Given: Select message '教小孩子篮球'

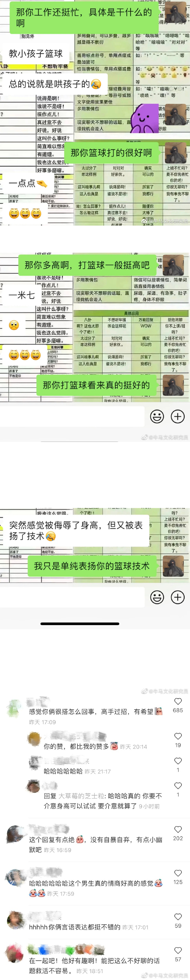Looking at the screenshot, I should point(36,54).
